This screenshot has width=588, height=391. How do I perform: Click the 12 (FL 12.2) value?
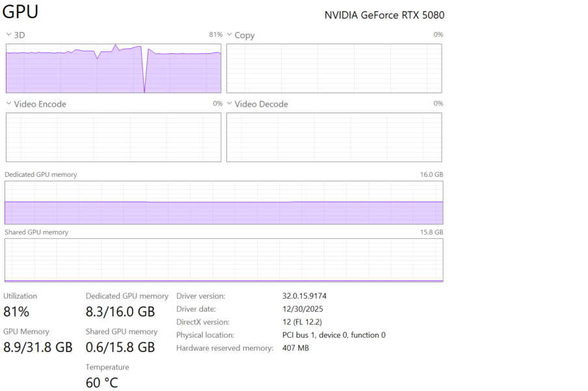[x=302, y=322]
